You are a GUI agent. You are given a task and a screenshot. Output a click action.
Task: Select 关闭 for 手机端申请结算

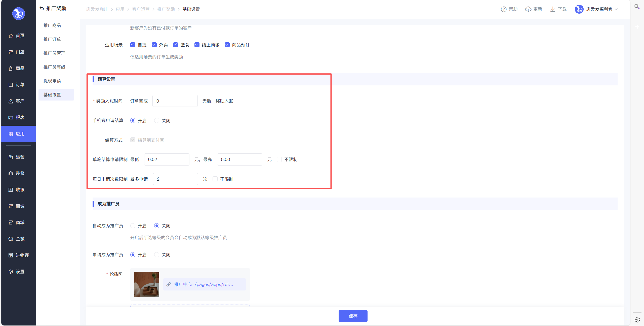(x=157, y=121)
